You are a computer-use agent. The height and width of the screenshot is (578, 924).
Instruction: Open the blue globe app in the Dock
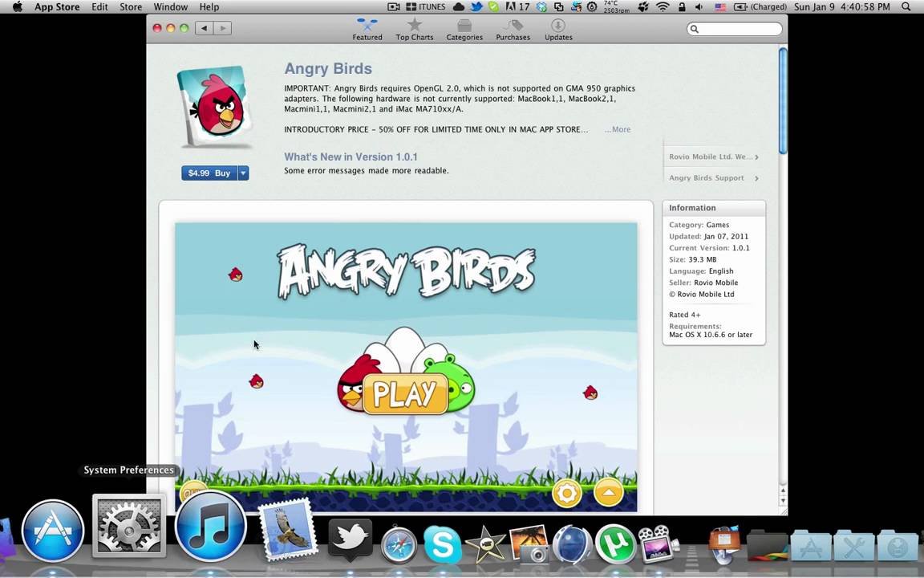(x=572, y=544)
